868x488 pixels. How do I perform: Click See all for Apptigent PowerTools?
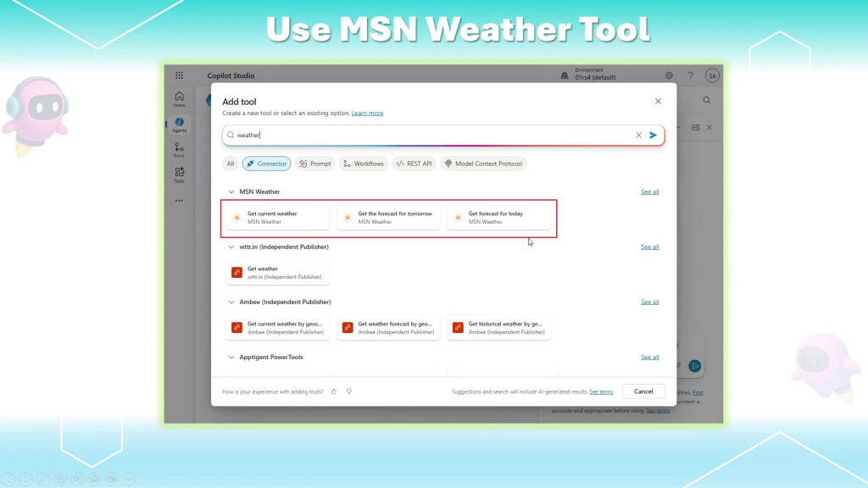(x=650, y=358)
